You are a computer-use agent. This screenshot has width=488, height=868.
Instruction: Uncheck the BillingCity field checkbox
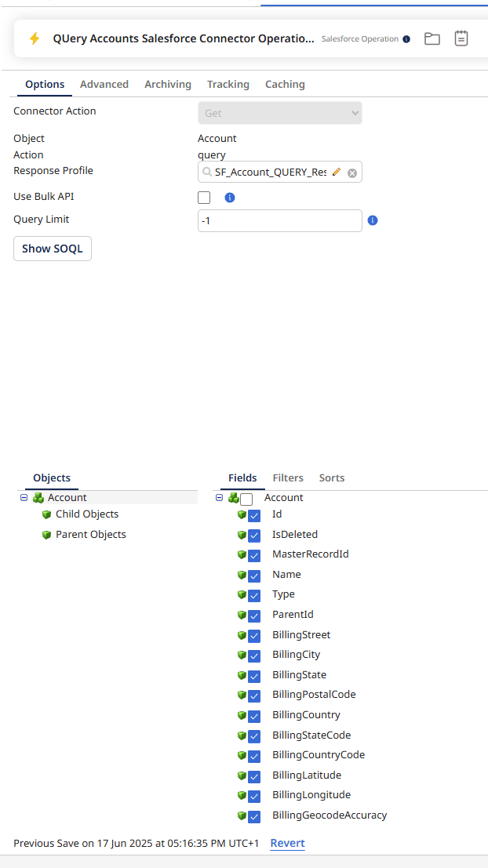pyautogui.click(x=254, y=656)
